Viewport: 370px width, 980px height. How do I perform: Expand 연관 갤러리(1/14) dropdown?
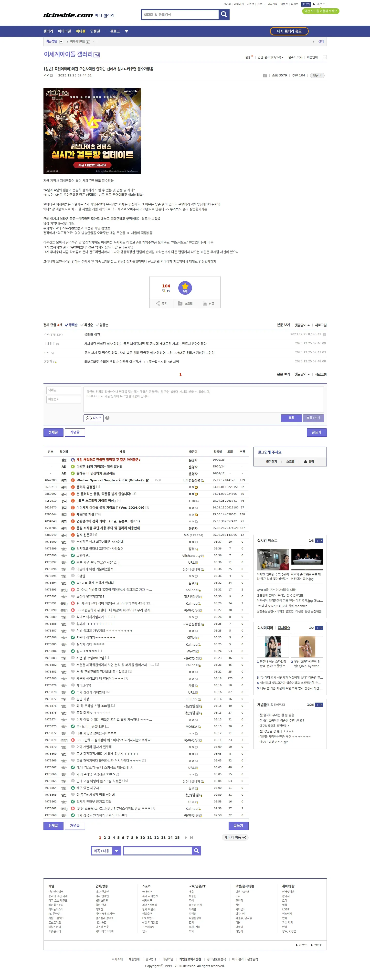(271, 57)
